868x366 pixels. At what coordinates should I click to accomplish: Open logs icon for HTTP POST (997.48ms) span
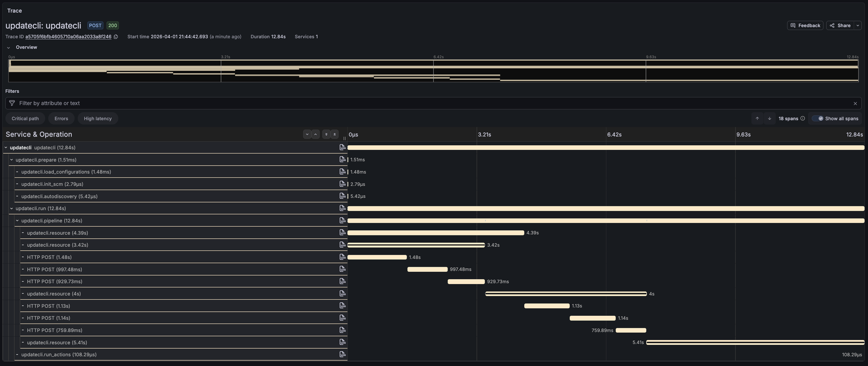343,269
